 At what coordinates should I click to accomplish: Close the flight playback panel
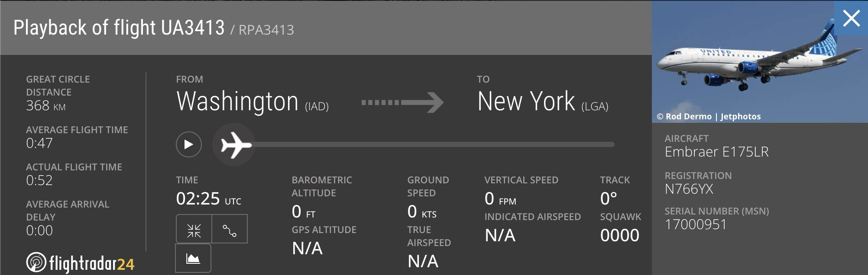(851, 19)
